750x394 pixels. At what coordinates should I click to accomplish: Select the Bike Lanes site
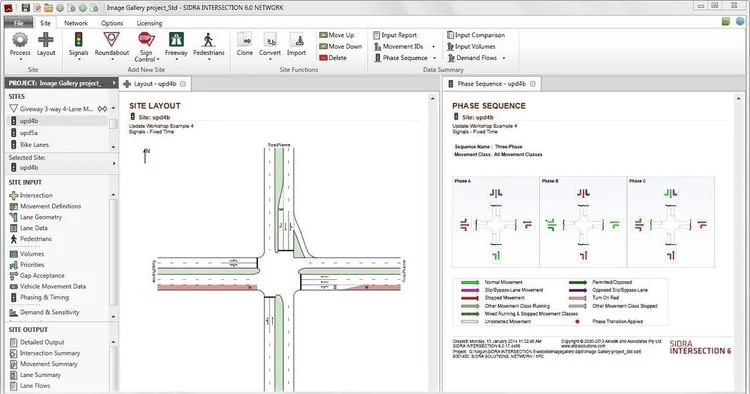tap(34, 144)
